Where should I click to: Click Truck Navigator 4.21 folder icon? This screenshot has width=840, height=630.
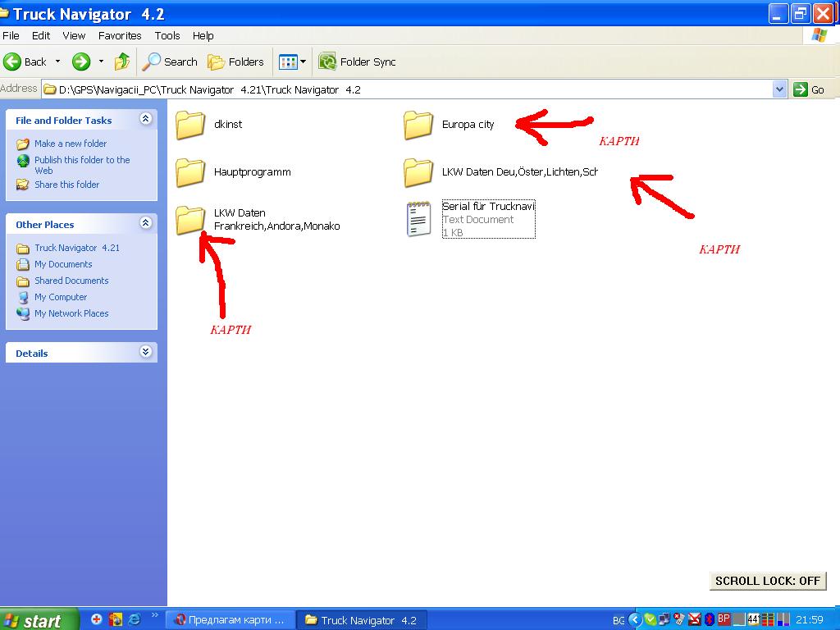click(x=22, y=248)
